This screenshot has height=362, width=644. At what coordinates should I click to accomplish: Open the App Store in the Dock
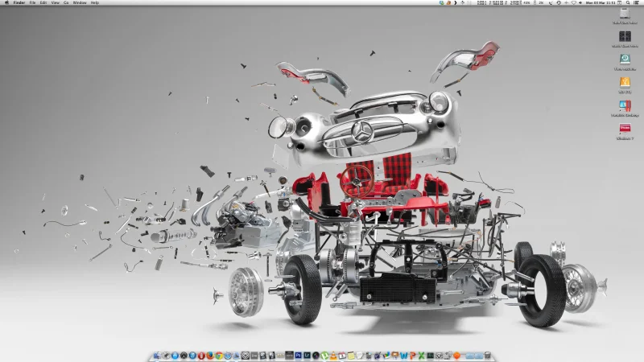click(x=175, y=356)
